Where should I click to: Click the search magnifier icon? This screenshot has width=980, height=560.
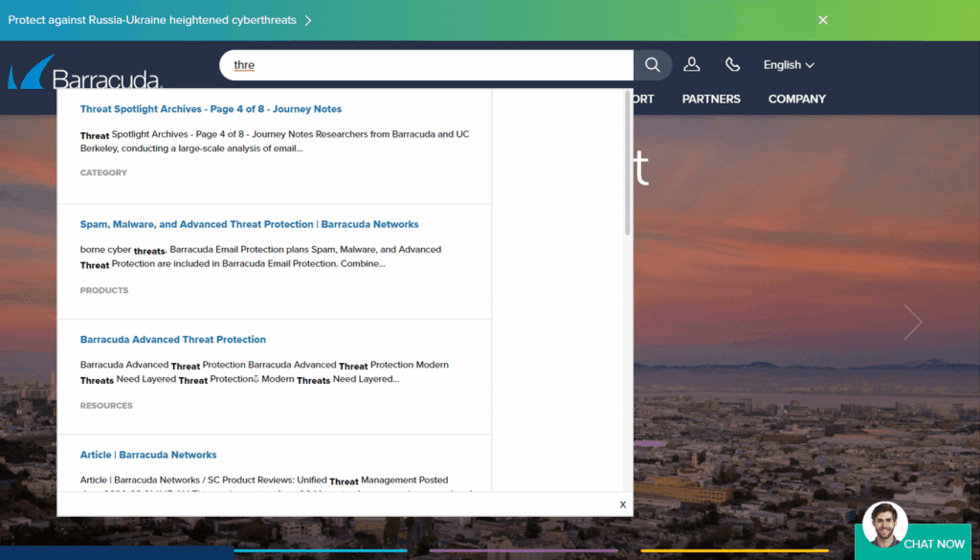click(x=652, y=64)
